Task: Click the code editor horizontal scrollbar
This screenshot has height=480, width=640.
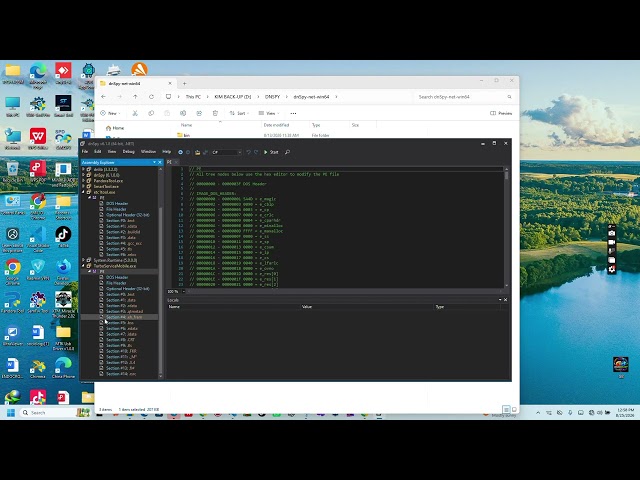Action: [343, 291]
